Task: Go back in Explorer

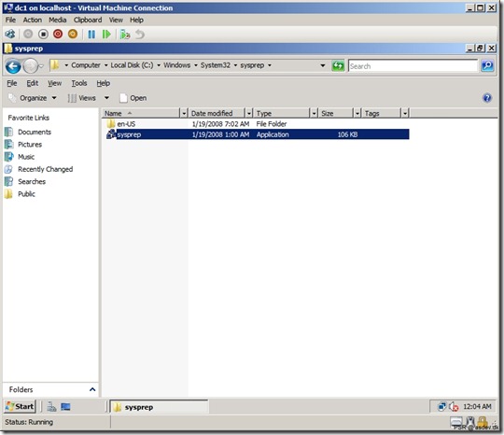Action: 13,66
